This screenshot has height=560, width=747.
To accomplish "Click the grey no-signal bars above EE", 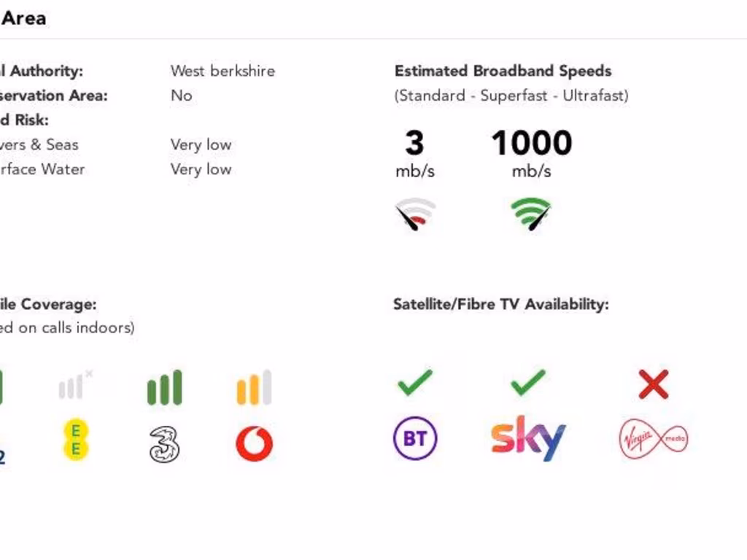I will [76, 385].
